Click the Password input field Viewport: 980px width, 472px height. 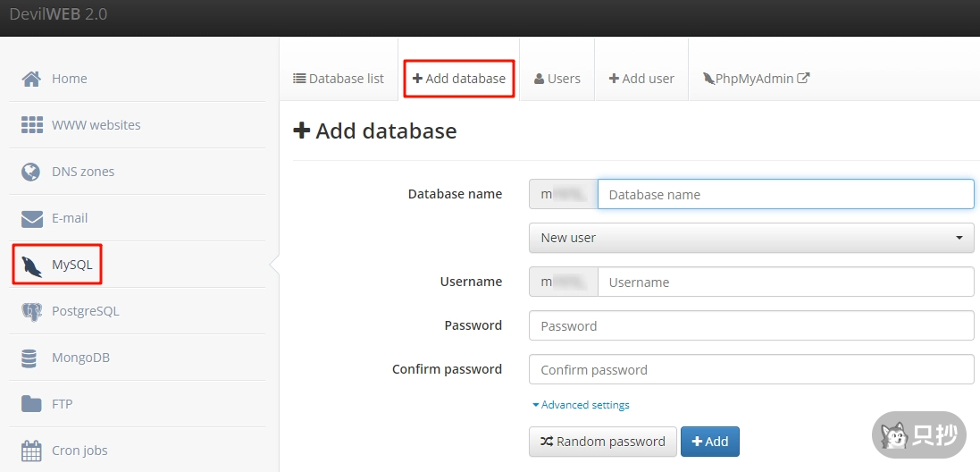point(751,325)
